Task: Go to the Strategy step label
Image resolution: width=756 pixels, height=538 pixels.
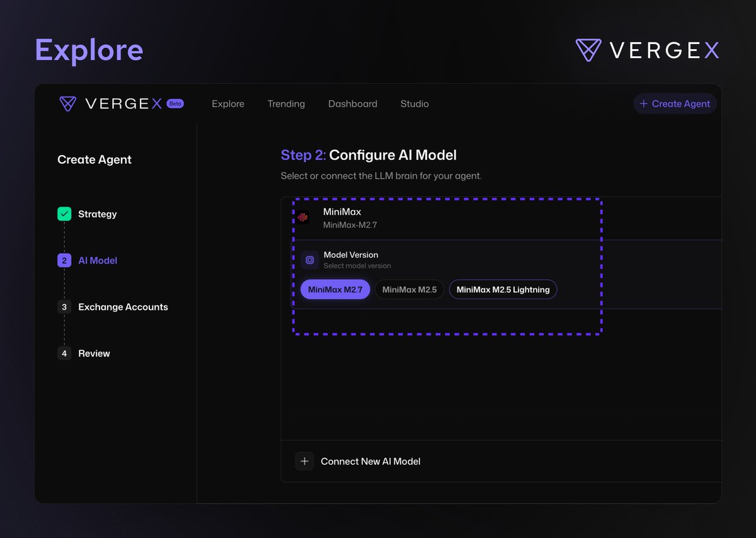Action: click(x=98, y=214)
